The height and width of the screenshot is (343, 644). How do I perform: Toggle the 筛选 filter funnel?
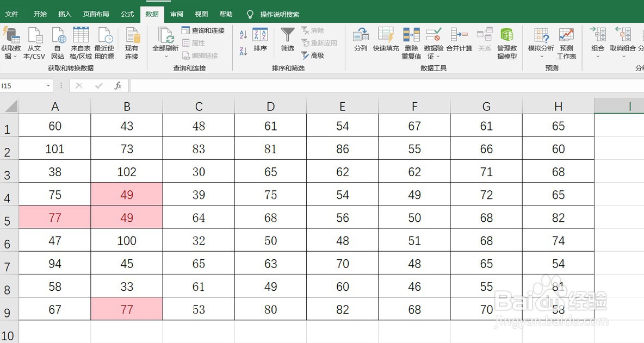(x=288, y=39)
